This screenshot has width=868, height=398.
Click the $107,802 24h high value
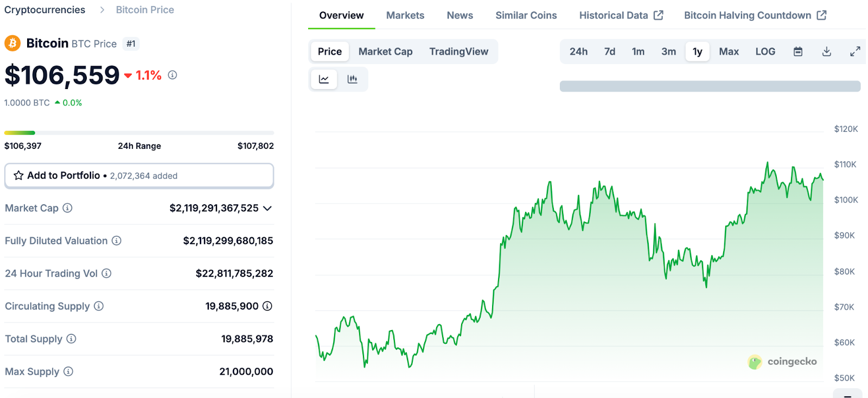coord(256,146)
